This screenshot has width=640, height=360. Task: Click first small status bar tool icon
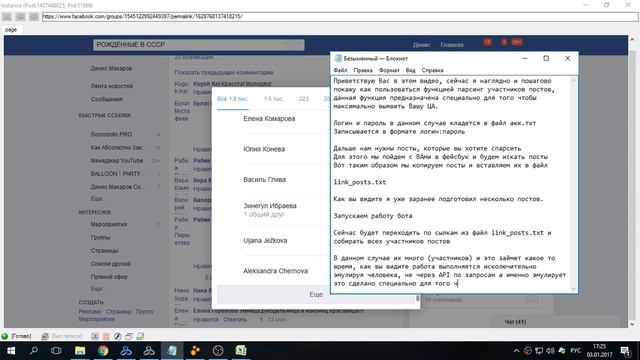(95, 336)
